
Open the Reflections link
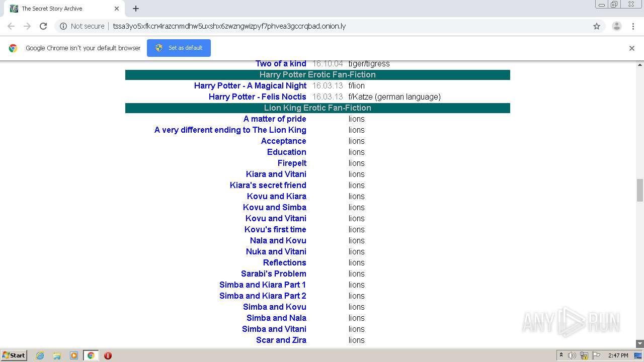[x=285, y=262]
